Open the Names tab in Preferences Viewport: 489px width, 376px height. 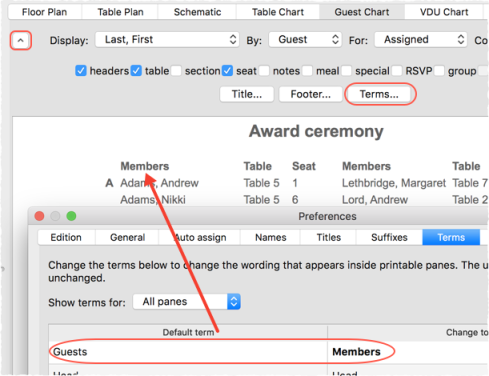pyautogui.click(x=271, y=237)
